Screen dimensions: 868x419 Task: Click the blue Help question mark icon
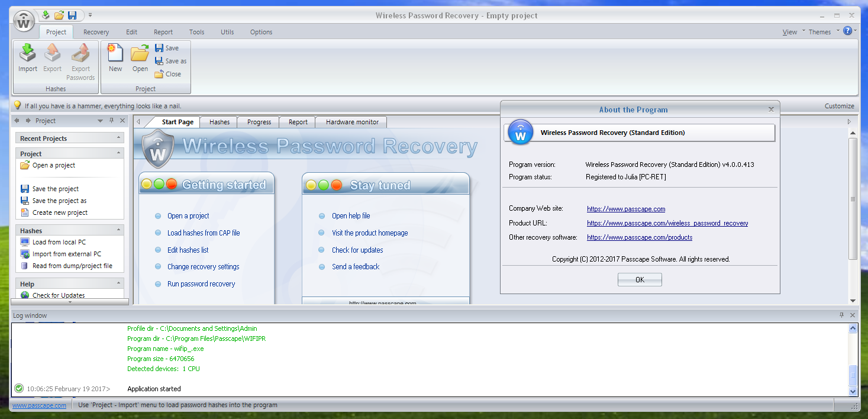coord(847,31)
